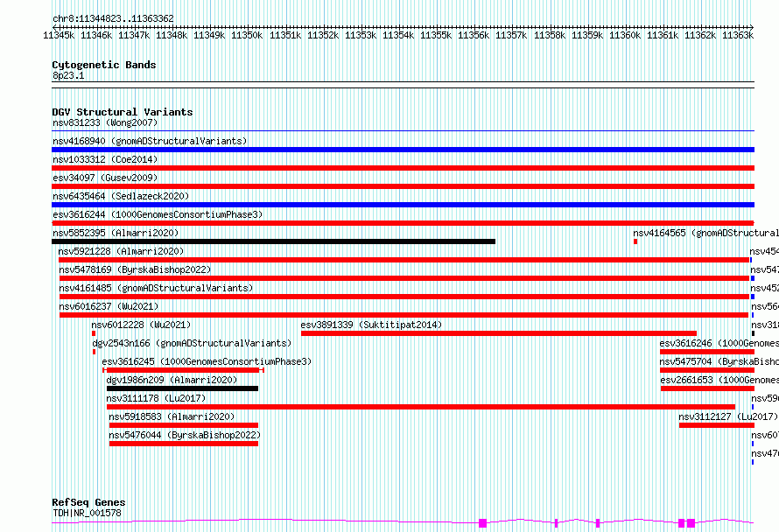
Task: Click the long red bar of nsv3111178
Action: [421, 407]
